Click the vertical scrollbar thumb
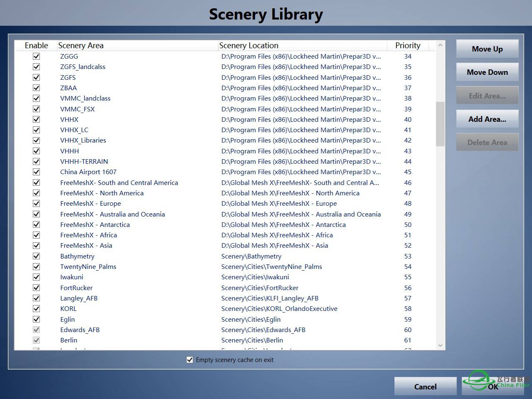Screen dimensions: 532x399 pyautogui.click(x=440, y=124)
